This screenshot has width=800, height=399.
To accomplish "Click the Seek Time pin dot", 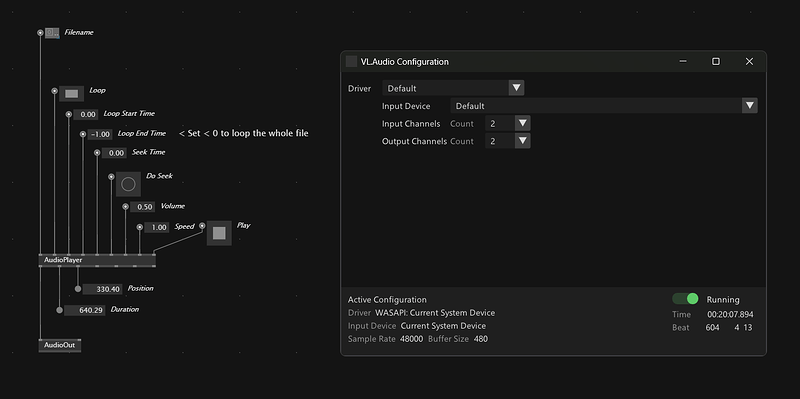I will 97,153.
